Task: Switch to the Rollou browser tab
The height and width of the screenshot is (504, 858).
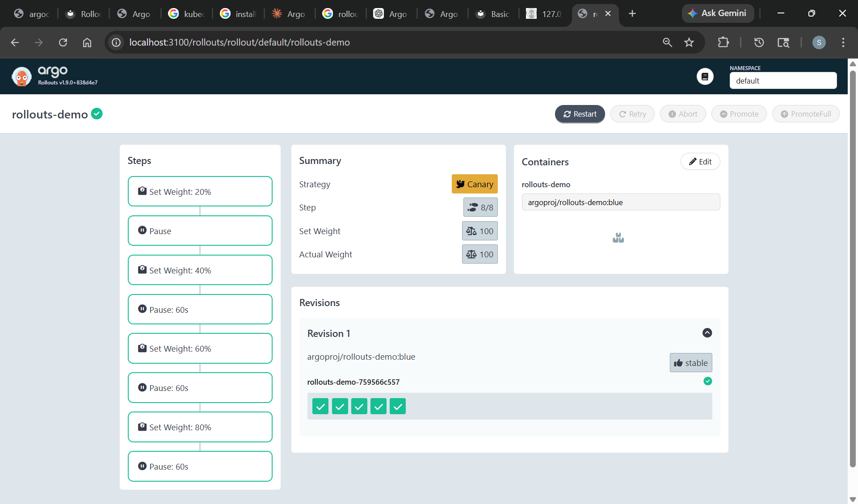Action: [x=84, y=14]
